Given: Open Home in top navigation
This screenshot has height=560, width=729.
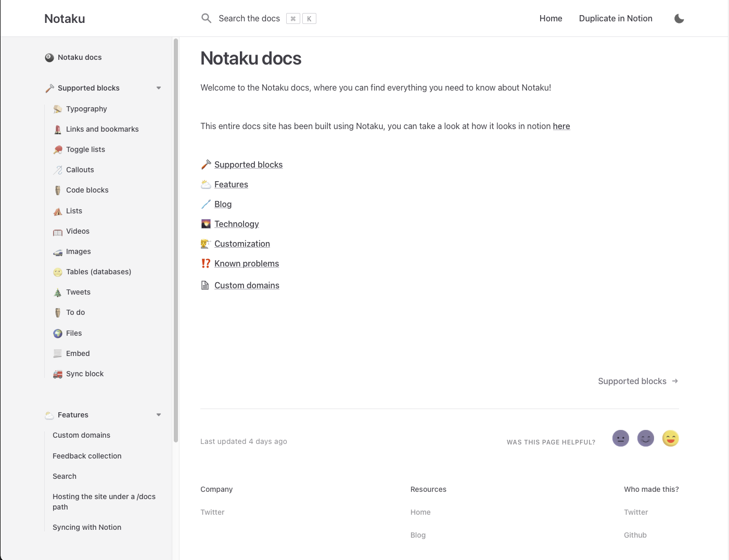Looking at the screenshot, I should (551, 18).
